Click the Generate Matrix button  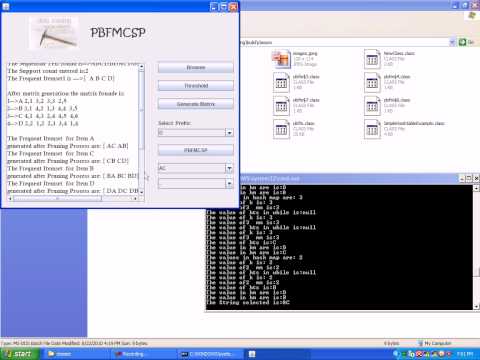click(x=196, y=104)
